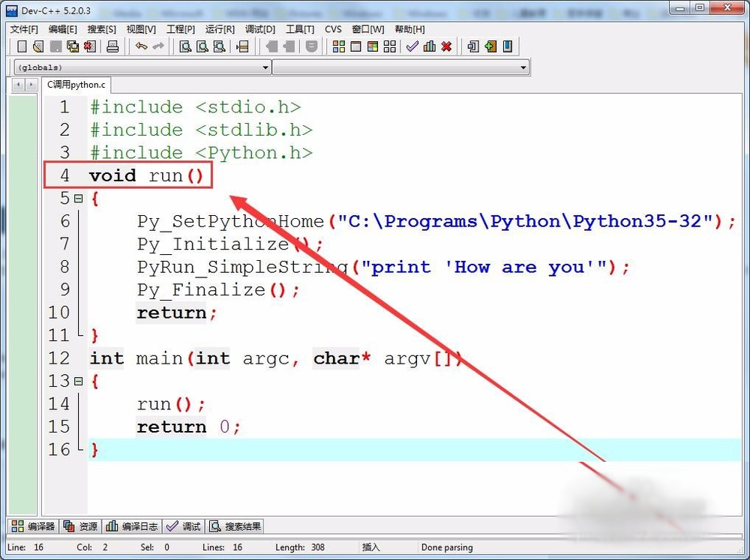The image size is (750, 560).
Task: Click the red X stop execution icon
Action: [x=446, y=46]
